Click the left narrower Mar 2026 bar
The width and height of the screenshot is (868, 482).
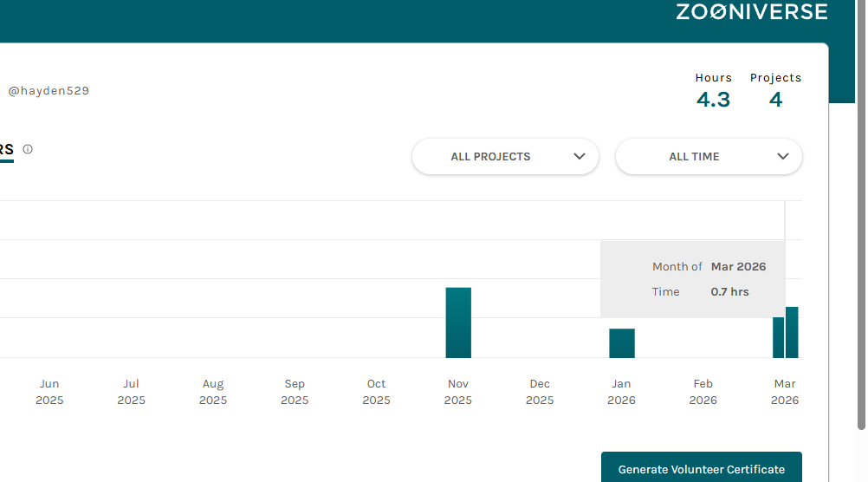(778, 338)
